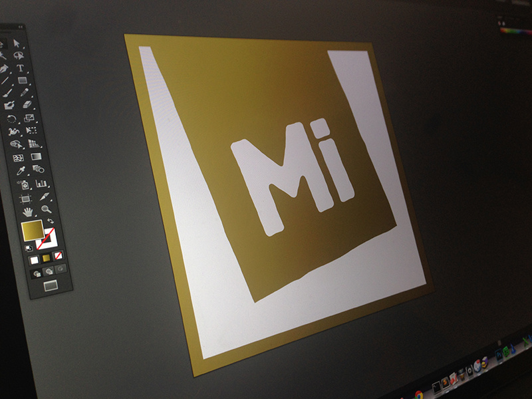The width and height of the screenshot is (532, 399).
Task: Reset default fill and stroke
Action: (x=29, y=247)
